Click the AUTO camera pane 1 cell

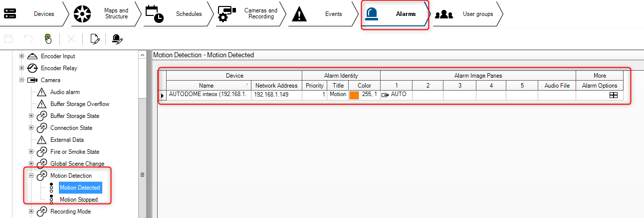[396, 95]
